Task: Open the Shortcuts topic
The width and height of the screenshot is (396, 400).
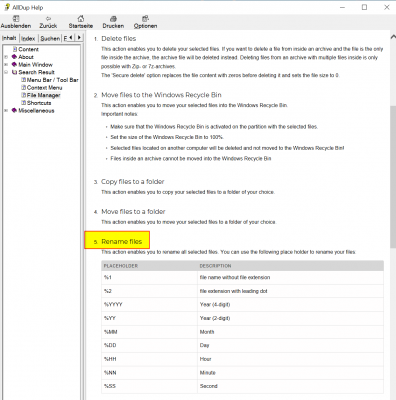Action: pyautogui.click(x=39, y=103)
